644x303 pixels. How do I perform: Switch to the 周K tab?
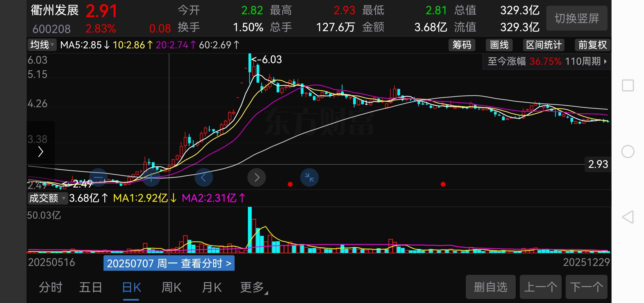pos(171,287)
